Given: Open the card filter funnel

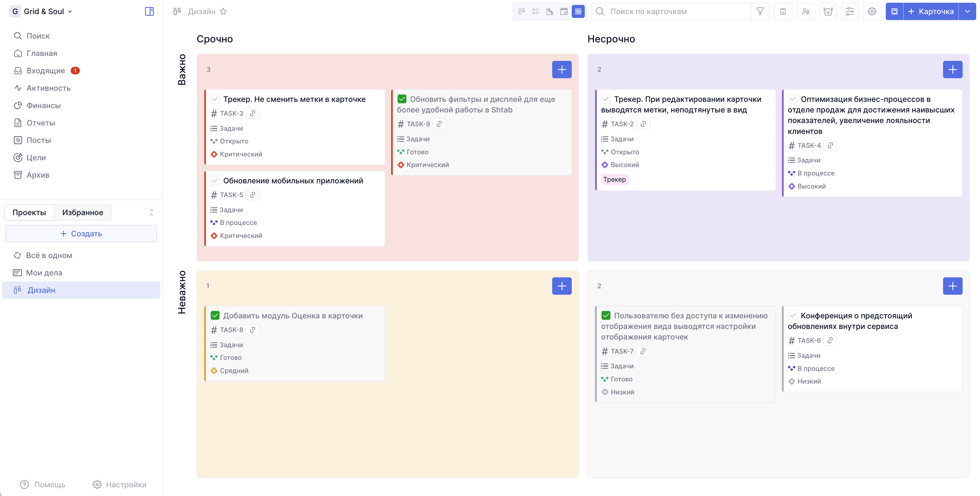Looking at the screenshot, I should point(760,11).
